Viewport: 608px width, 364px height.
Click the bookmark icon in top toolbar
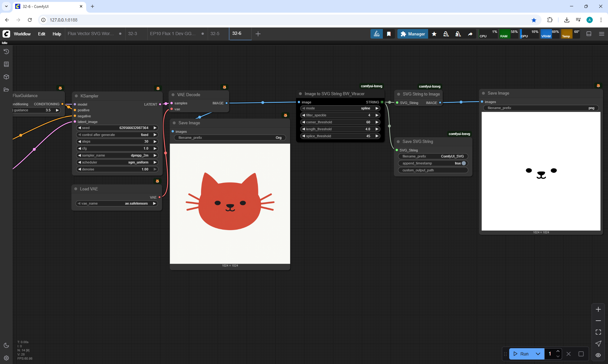click(x=389, y=34)
